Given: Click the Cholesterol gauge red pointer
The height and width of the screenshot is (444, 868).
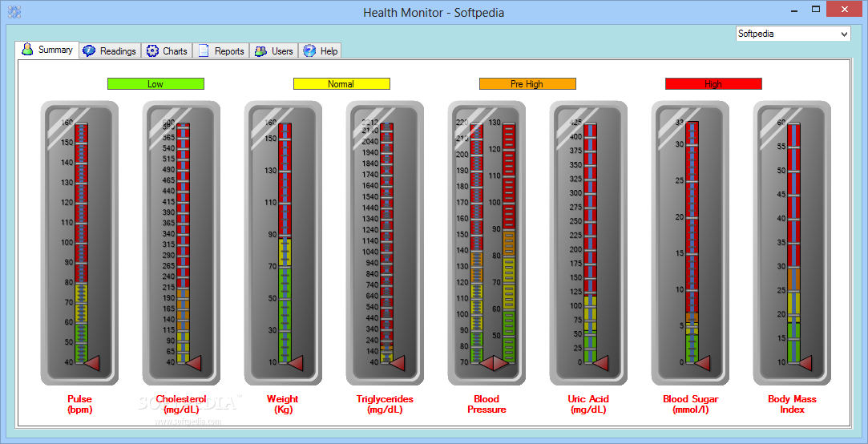Looking at the screenshot, I should pos(194,362).
